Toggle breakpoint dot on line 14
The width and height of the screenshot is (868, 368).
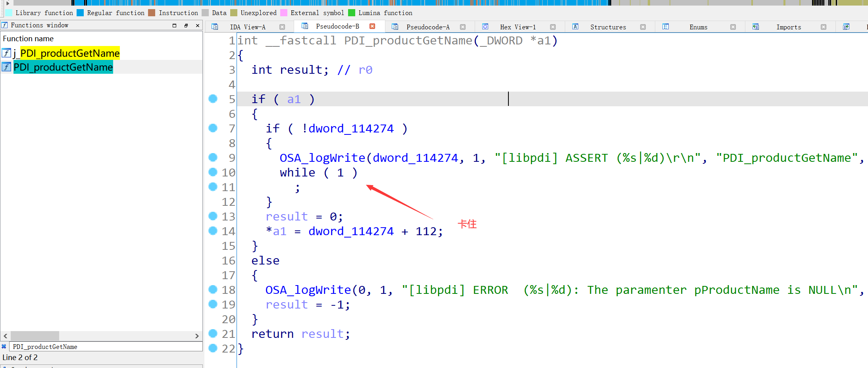tap(213, 230)
